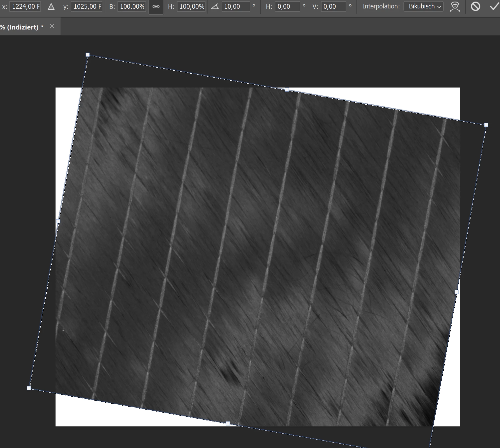Switch to warp mode icon

[455, 7]
